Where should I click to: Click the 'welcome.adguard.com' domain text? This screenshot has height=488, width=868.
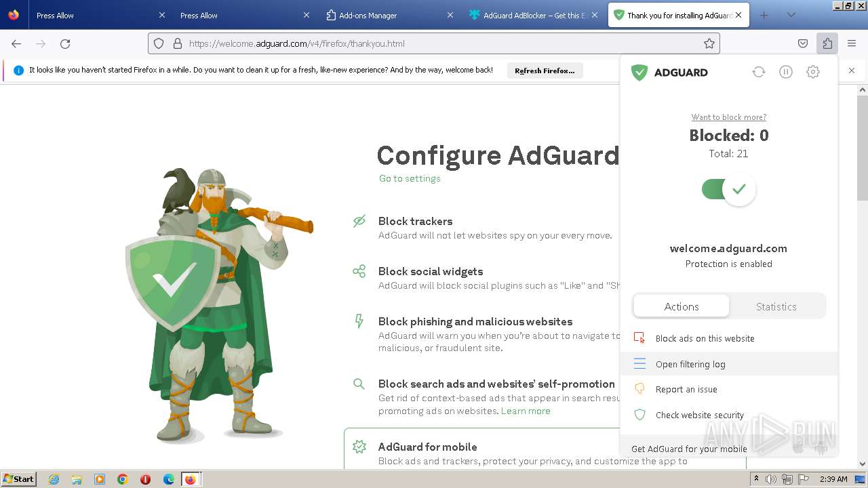tap(728, 248)
